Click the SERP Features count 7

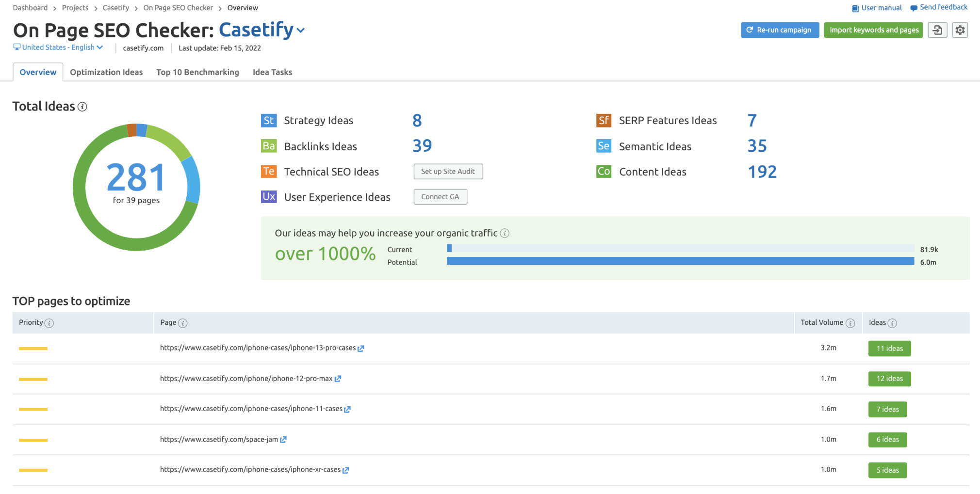click(x=752, y=120)
